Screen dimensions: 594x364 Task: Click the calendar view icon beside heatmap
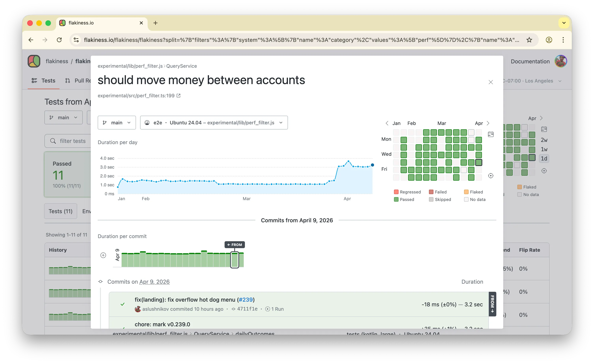tap(491, 134)
